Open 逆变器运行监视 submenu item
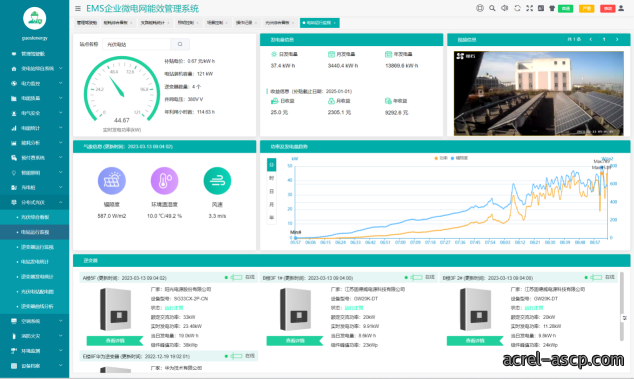Viewport: 634px width, 379px height. (x=34, y=247)
